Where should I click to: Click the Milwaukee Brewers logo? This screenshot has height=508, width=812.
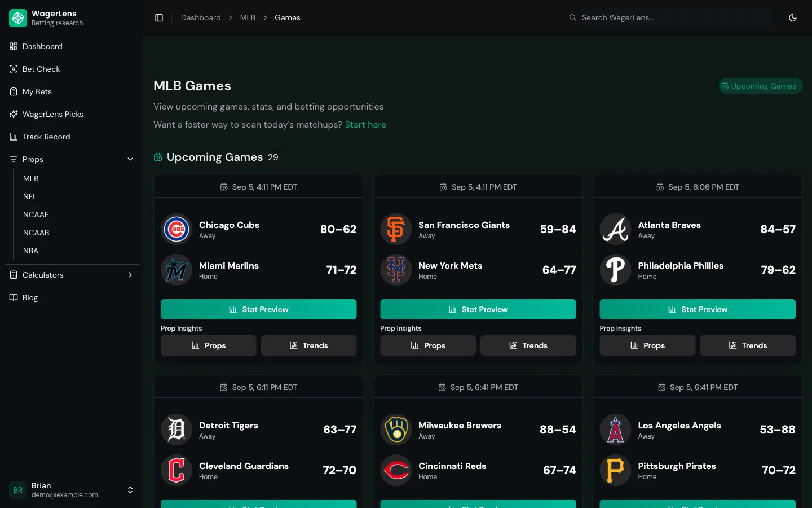point(396,430)
